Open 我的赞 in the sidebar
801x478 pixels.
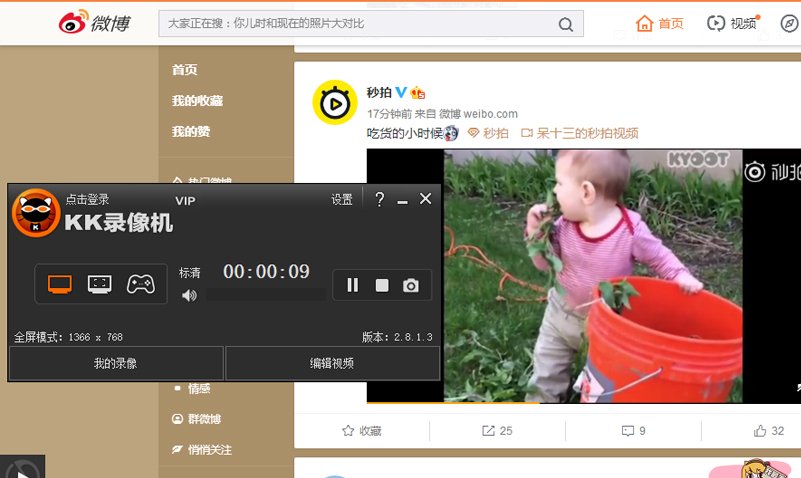pos(191,132)
